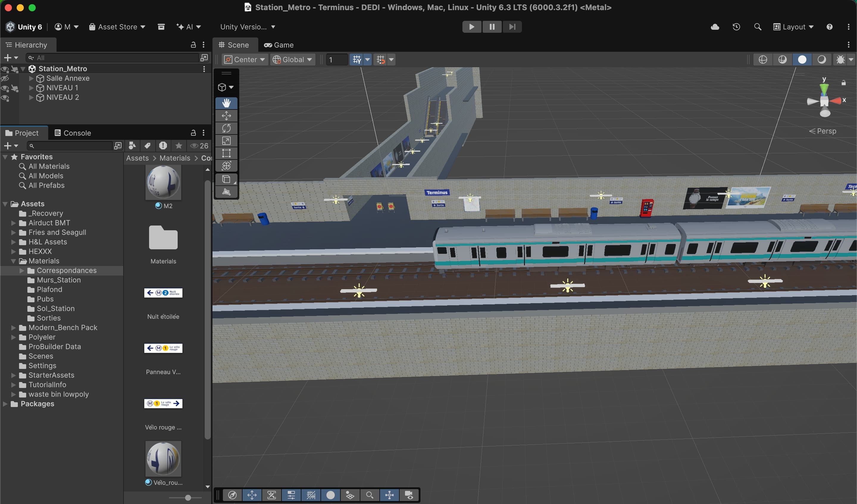Expand the NIVEAU 1 hierarchy item
The width and height of the screenshot is (857, 504).
tap(31, 88)
